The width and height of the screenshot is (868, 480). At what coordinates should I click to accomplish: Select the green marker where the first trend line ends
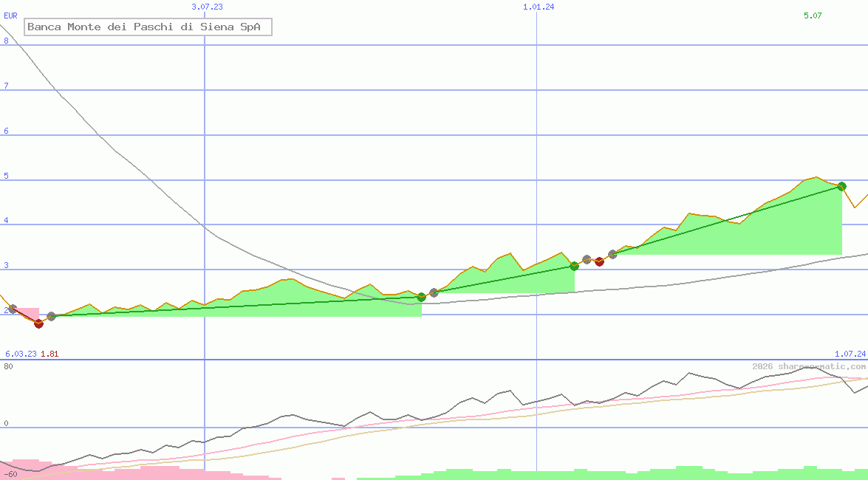coord(421,297)
